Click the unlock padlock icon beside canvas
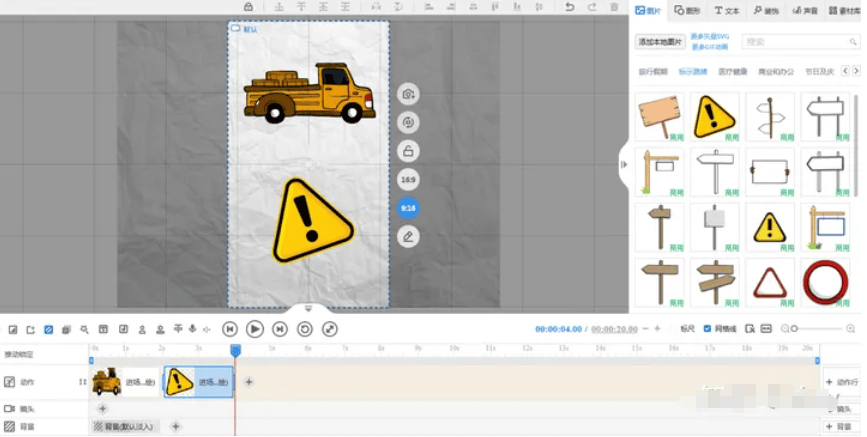Viewport: 867px width, 437px height. 408,151
